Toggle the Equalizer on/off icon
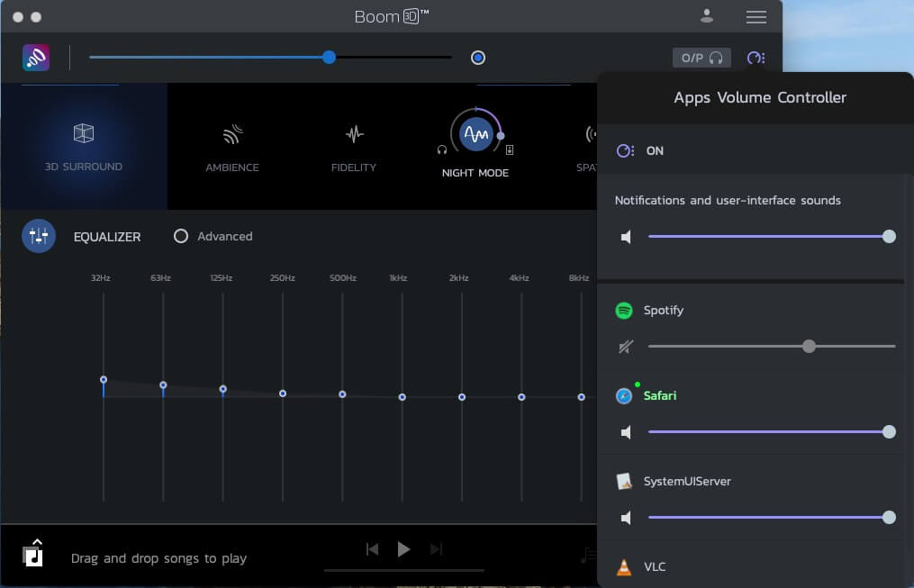This screenshot has width=914, height=588. (x=39, y=236)
